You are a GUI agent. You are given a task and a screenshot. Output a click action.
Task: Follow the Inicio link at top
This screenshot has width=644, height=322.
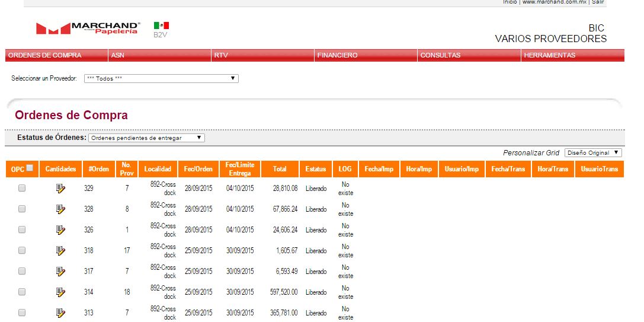(x=510, y=2)
